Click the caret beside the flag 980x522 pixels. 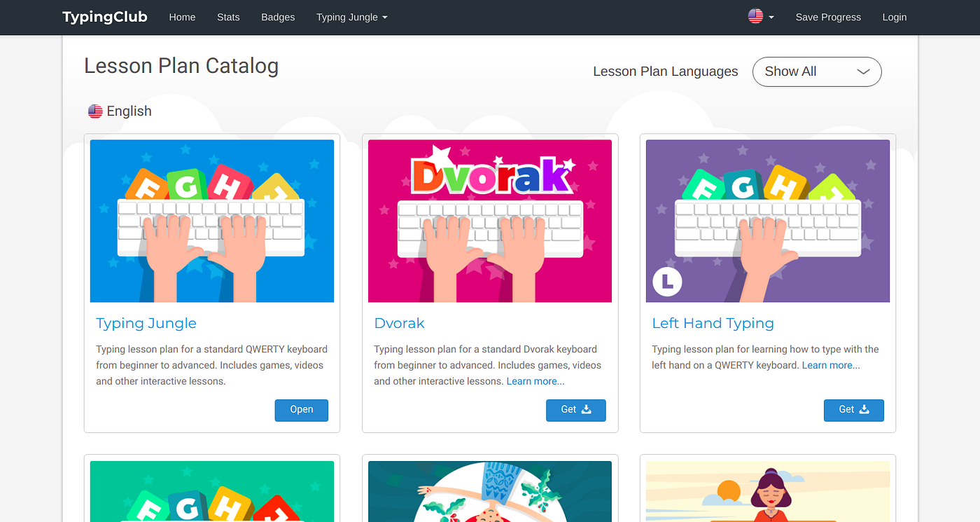[x=771, y=18]
